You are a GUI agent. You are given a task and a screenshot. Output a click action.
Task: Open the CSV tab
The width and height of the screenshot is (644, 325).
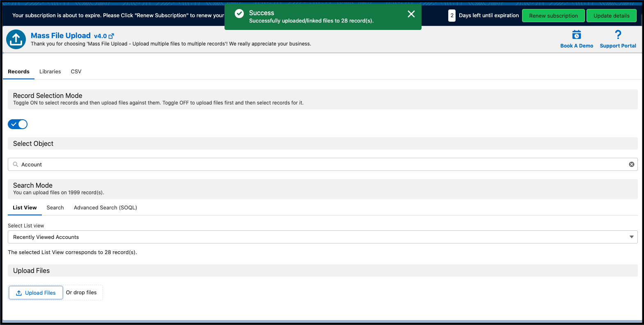click(76, 72)
